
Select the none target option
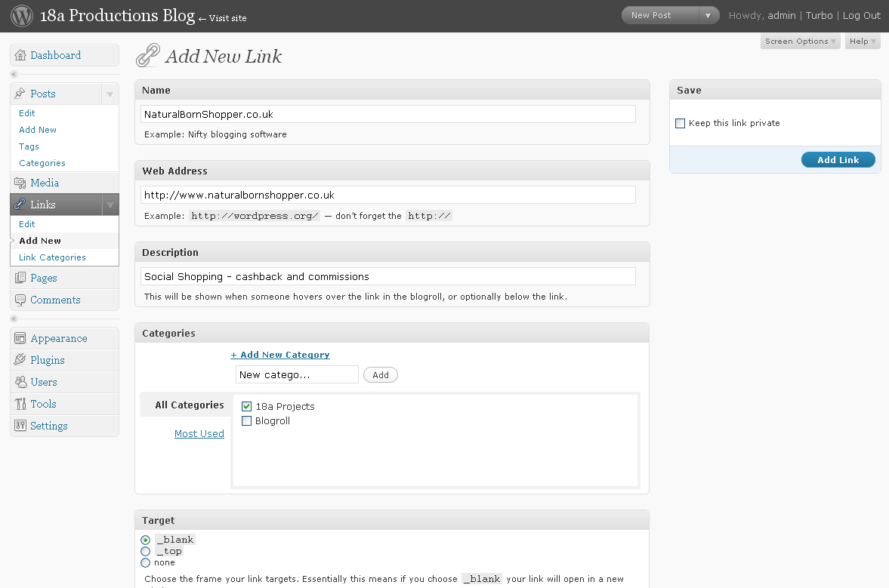[x=146, y=562]
